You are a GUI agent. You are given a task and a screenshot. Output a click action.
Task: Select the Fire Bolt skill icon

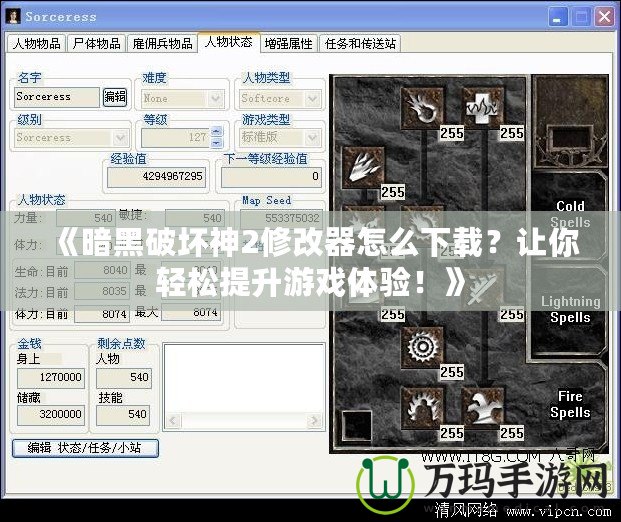click(x=423, y=108)
